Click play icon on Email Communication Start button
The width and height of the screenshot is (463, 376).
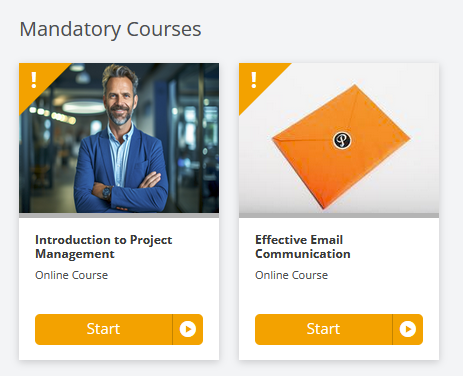point(408,329)
